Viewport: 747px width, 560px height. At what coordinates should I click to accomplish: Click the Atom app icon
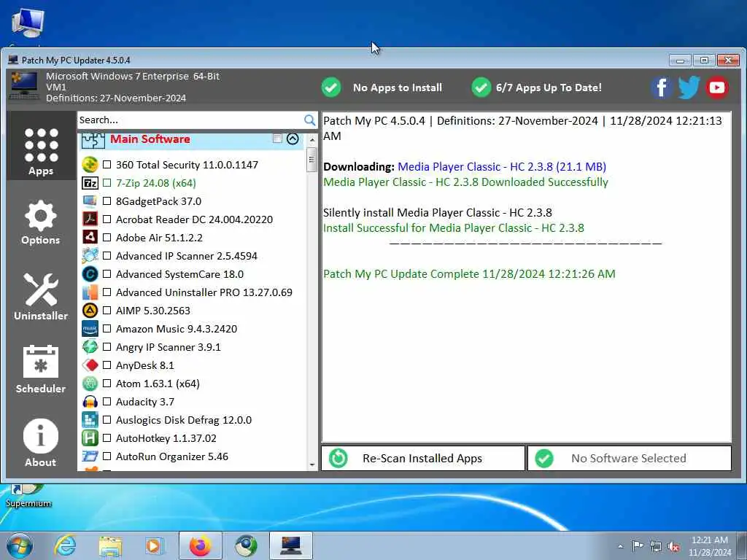[90, 384]
